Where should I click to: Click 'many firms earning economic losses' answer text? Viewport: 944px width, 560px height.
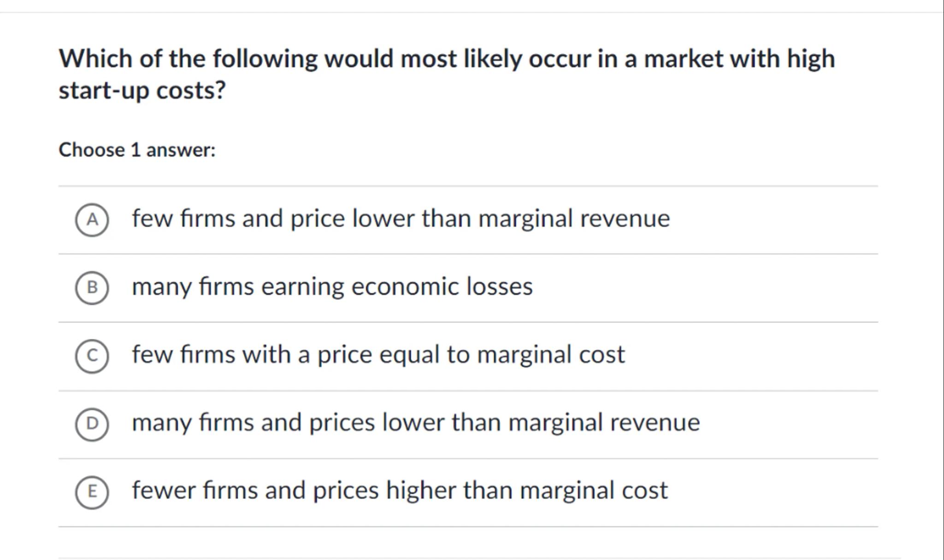[x=332, y=287]
